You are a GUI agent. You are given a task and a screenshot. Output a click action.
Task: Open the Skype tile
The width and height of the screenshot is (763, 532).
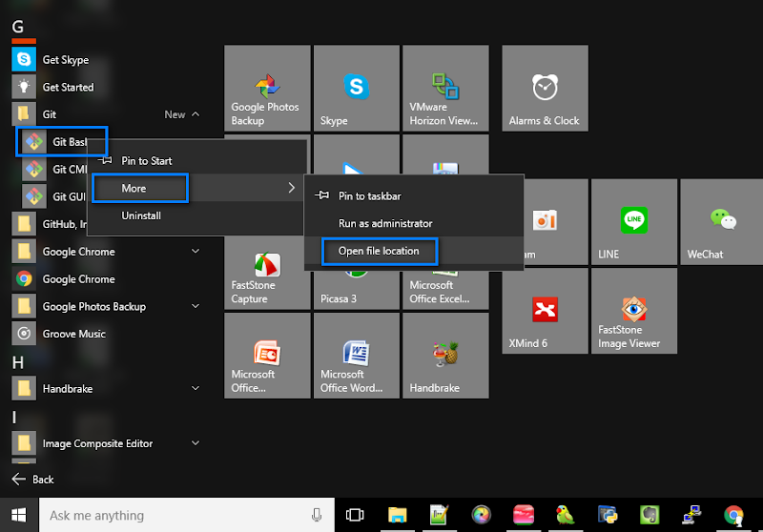pyautogui.click(x=356, y=89)
